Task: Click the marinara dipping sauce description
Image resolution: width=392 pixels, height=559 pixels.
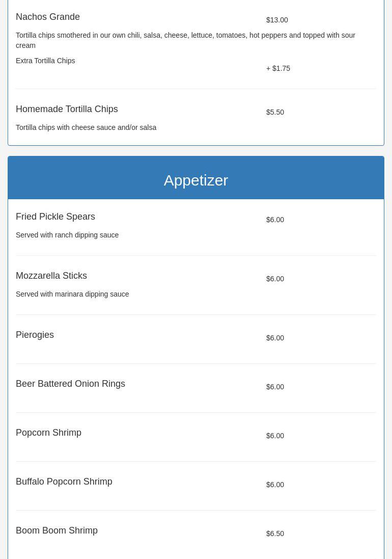Action: (72, 294)
